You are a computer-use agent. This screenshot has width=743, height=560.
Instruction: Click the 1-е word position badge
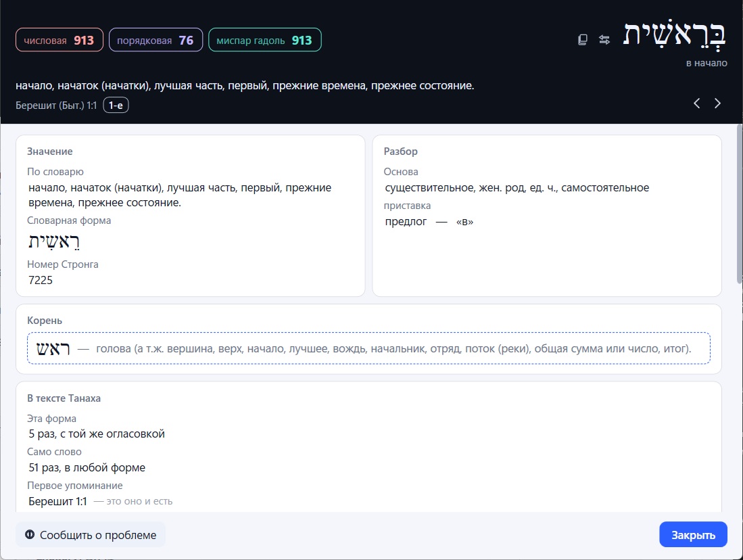116,106
